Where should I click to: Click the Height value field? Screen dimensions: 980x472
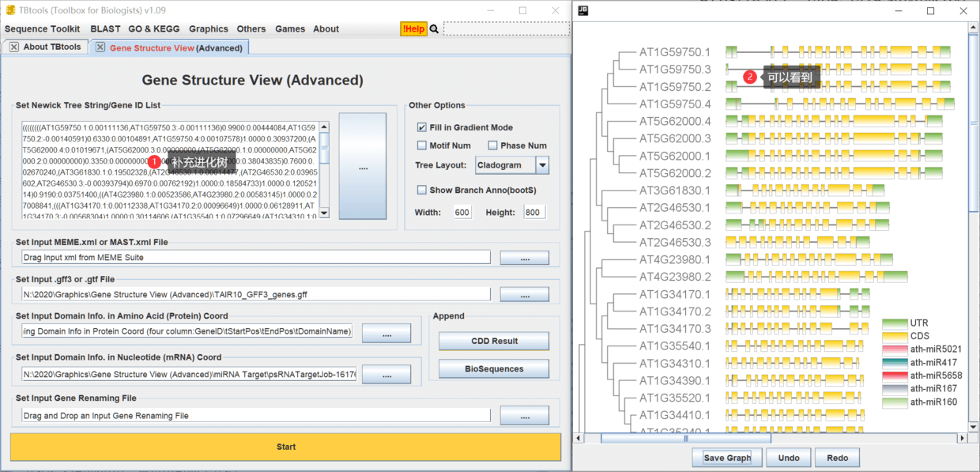coord(534,212)
